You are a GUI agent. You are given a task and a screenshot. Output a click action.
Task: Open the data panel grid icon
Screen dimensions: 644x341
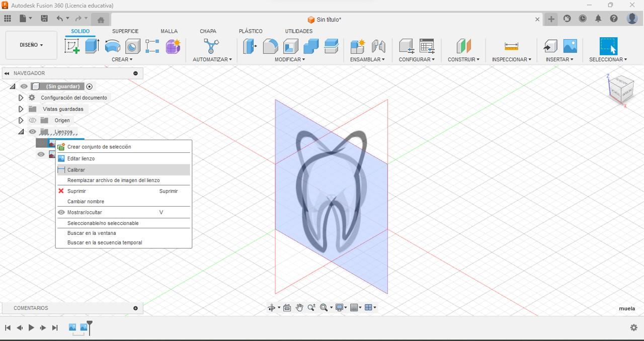point(8,19)
